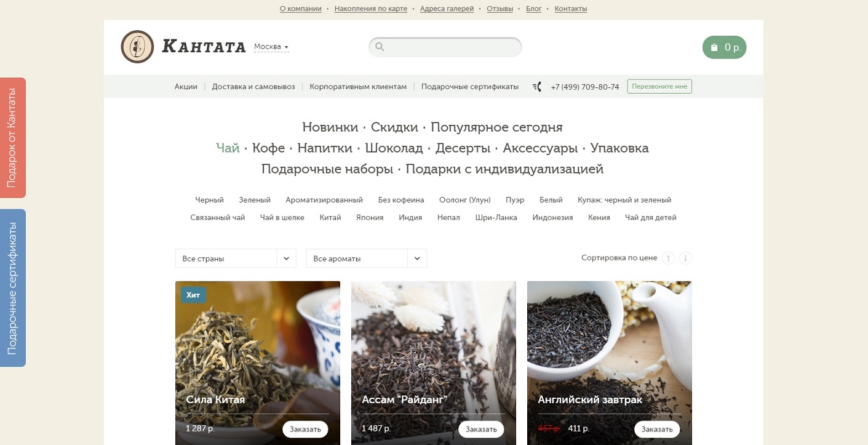Open the Акции link
This screenshot has height=445, width=868.
tap(186, 87)
